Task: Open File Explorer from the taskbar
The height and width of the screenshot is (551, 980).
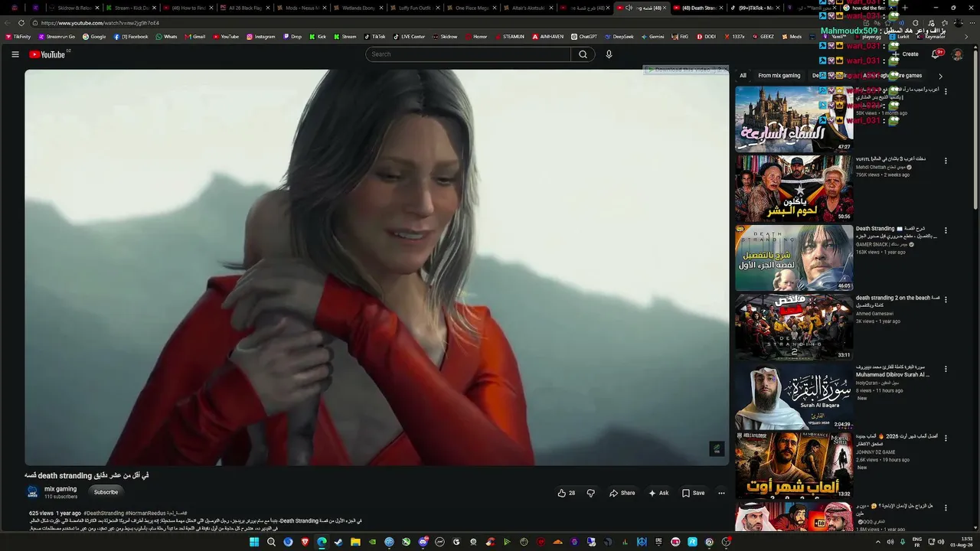Action: tap(355, 542)
